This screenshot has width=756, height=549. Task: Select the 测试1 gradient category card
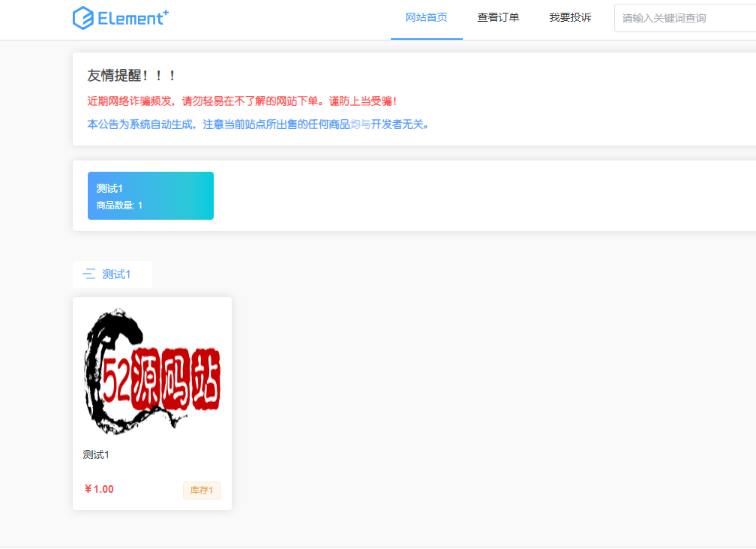pos(151,196)
